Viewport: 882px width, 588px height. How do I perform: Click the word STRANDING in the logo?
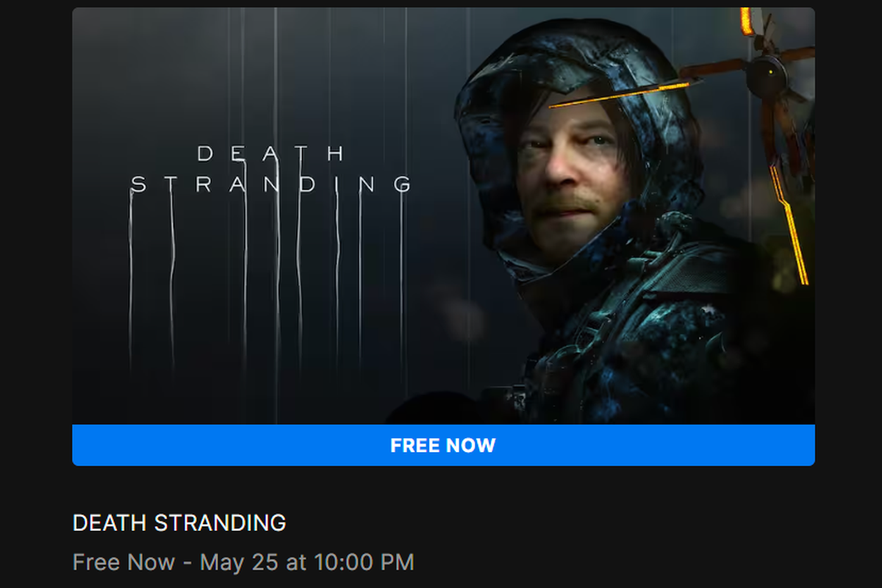coord(270,184)
